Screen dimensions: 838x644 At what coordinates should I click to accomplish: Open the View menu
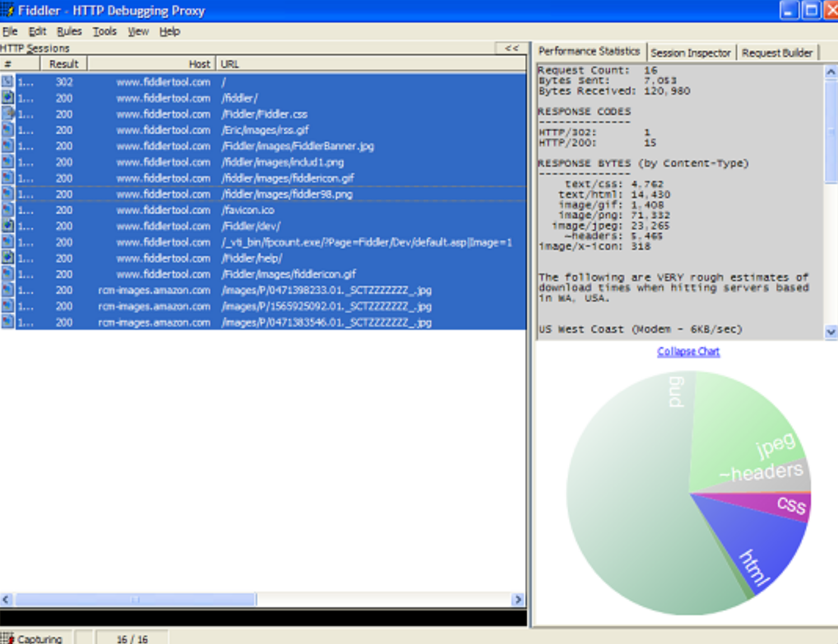pos(138,31)
